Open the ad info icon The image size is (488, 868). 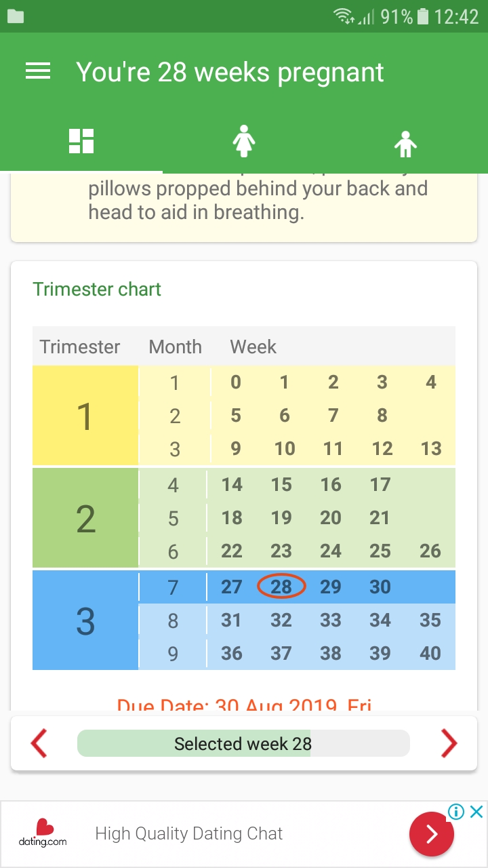[456, 812]
